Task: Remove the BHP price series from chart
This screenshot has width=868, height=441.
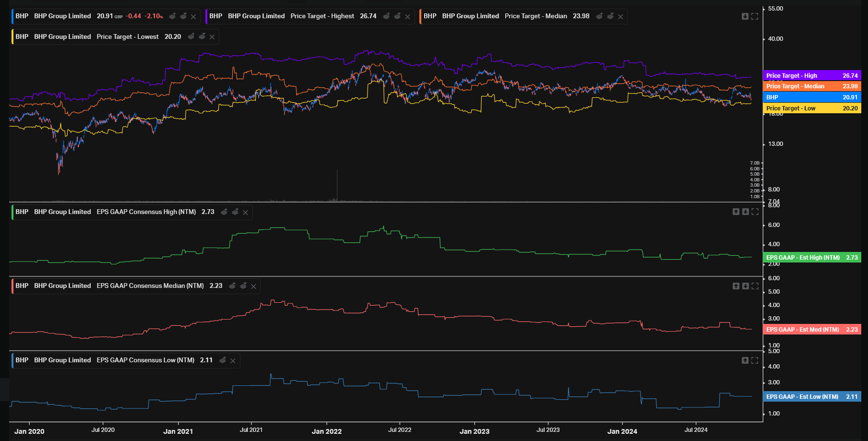Action: [x=193, y=17]
